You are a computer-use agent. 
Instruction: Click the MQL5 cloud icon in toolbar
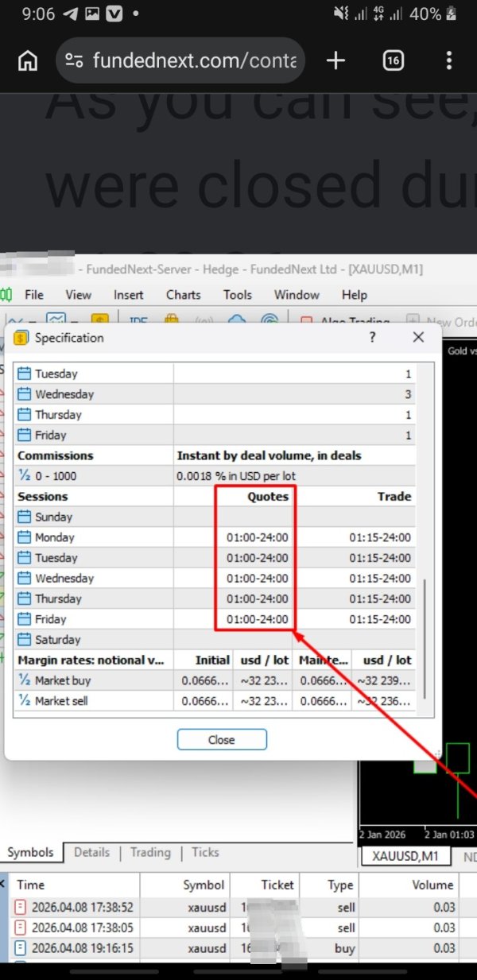235,320
